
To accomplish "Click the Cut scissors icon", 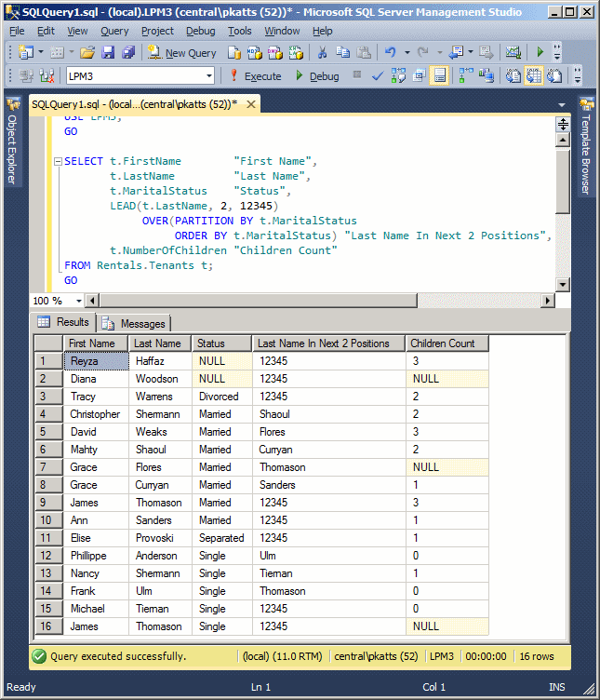I will [322, 52].
